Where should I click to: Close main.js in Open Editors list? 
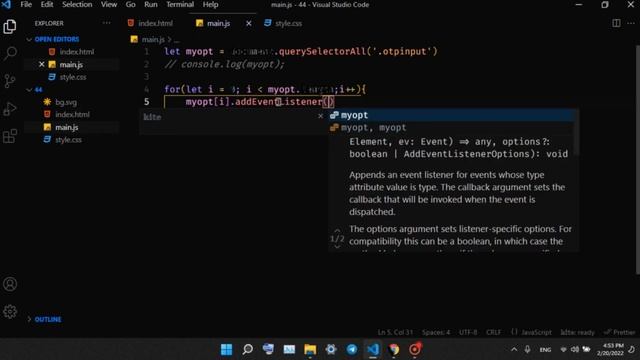42,64
